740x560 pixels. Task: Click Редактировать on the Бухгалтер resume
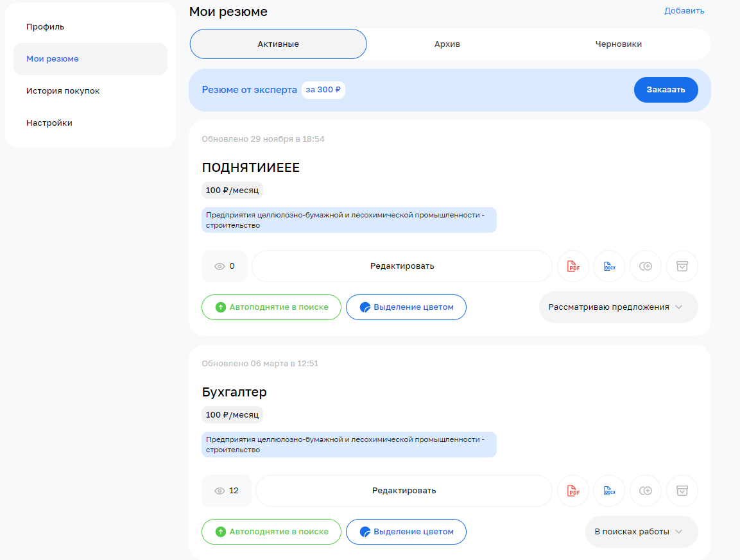pos(404,491)
